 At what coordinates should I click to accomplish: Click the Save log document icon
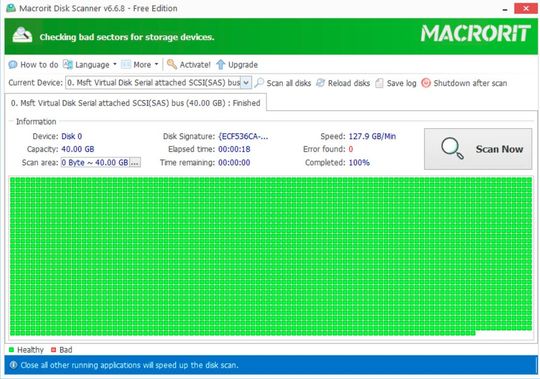coord(379,83)
